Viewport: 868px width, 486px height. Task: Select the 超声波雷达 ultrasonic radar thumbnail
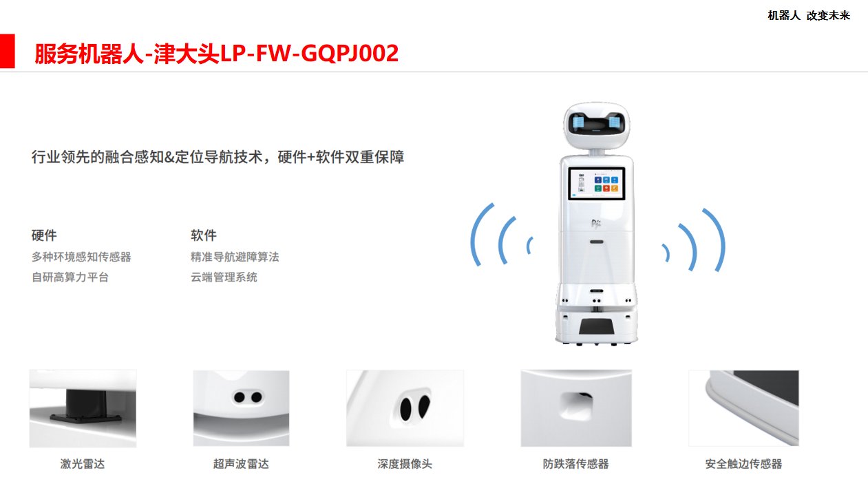[x=241, y=408]
